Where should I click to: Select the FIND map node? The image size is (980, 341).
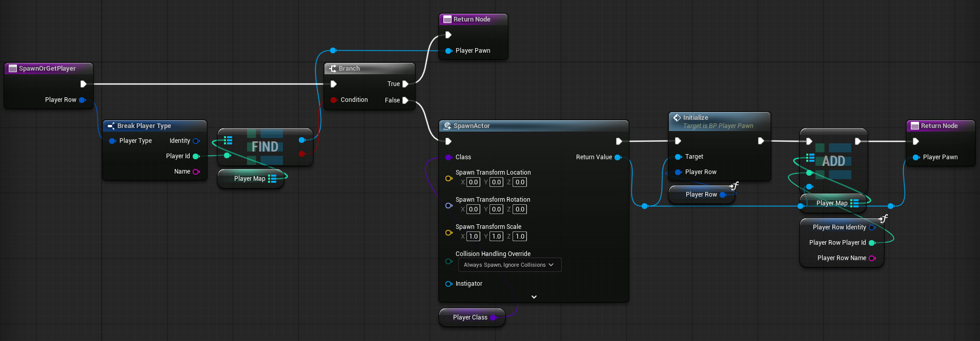coord(265,147)
